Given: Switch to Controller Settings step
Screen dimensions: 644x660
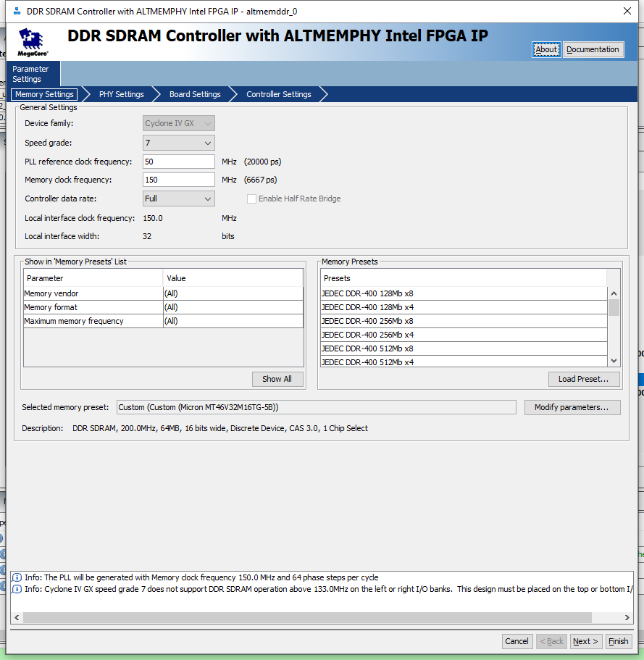Looking at the screenshot, I should pos(279,94).
